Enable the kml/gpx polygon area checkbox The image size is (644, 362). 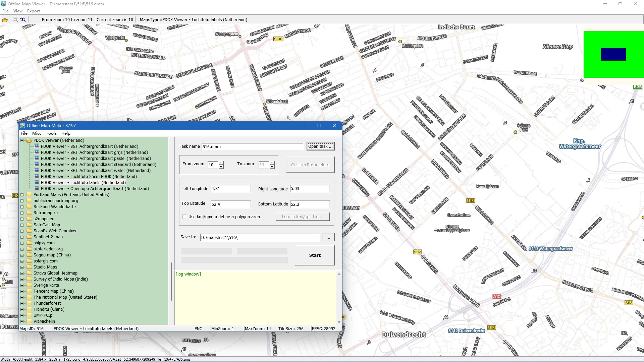184,217
